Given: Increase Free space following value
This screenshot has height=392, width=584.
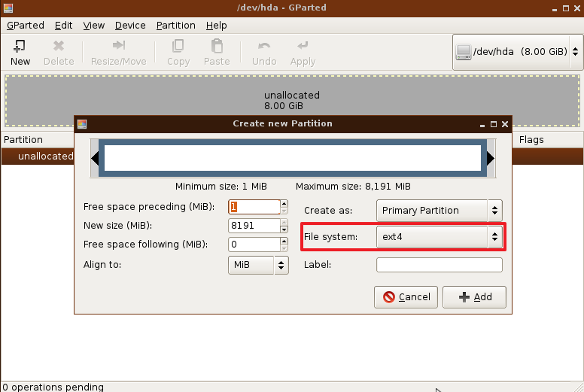Looking at the screenshot, I should (284, 241).
